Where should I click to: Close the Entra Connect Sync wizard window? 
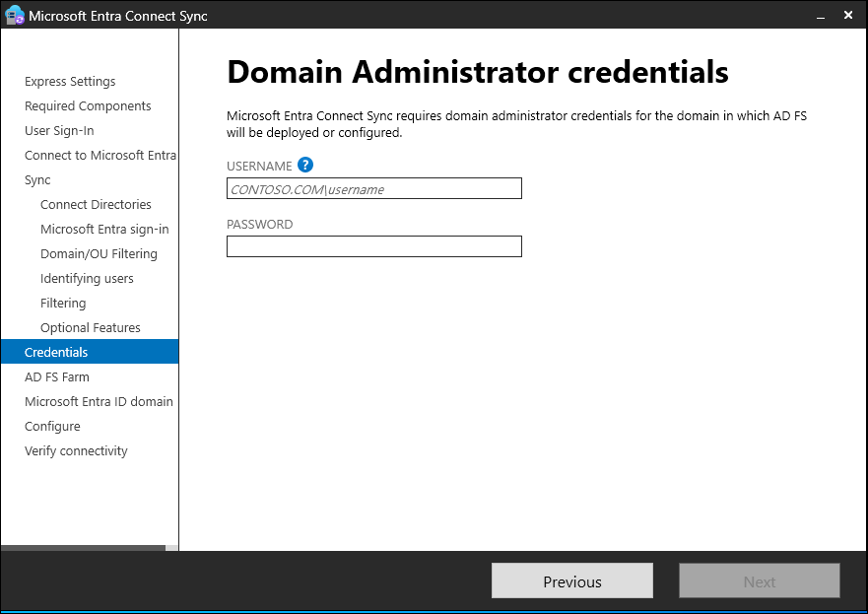[x=848, y=16]
